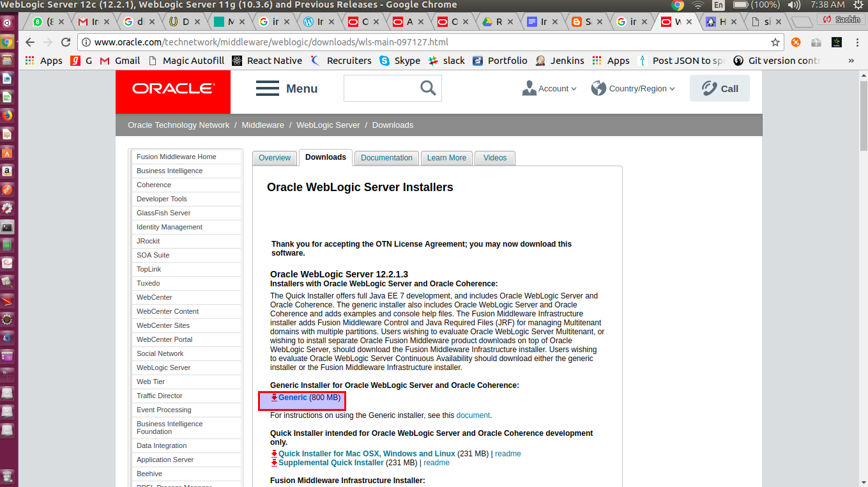Open the Documentation tab
The width and height of the screenshot is (868, 487).
(x=386, y=158)
